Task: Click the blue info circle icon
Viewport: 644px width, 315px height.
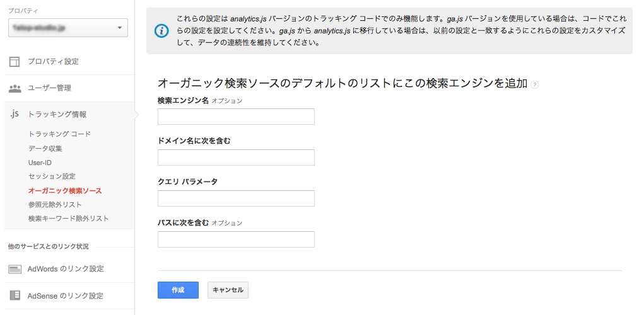Action: tap(161, 31)
